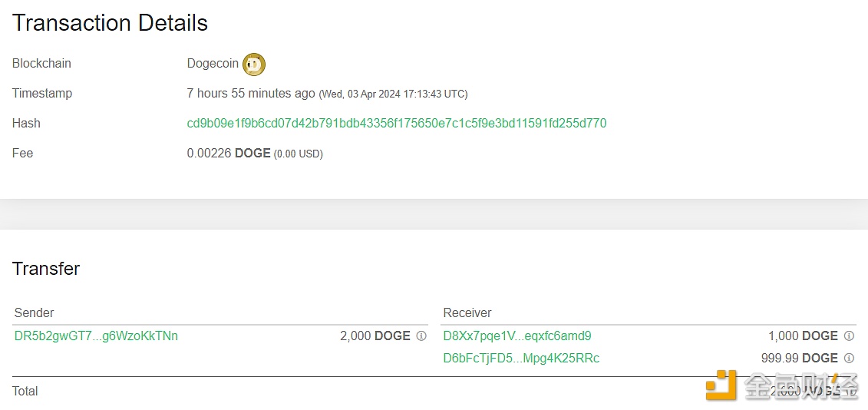Open the transaction hash link
Screen dimensions: 868x410
[396, 124]
